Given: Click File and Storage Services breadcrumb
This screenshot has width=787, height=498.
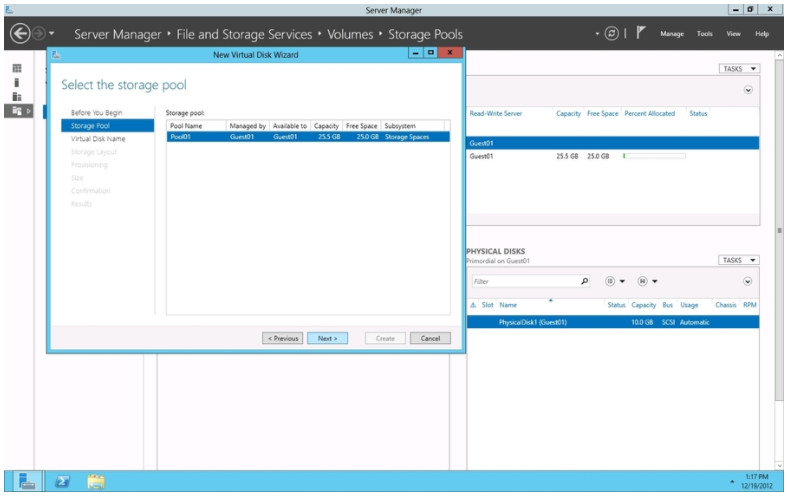Looking at the screenshot, I should [x=244, y=34].
